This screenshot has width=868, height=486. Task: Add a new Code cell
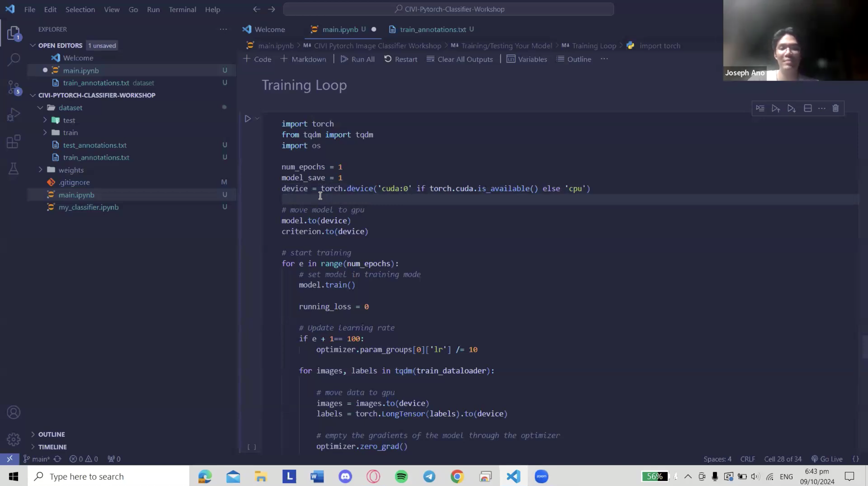click(x=257, y=59)
